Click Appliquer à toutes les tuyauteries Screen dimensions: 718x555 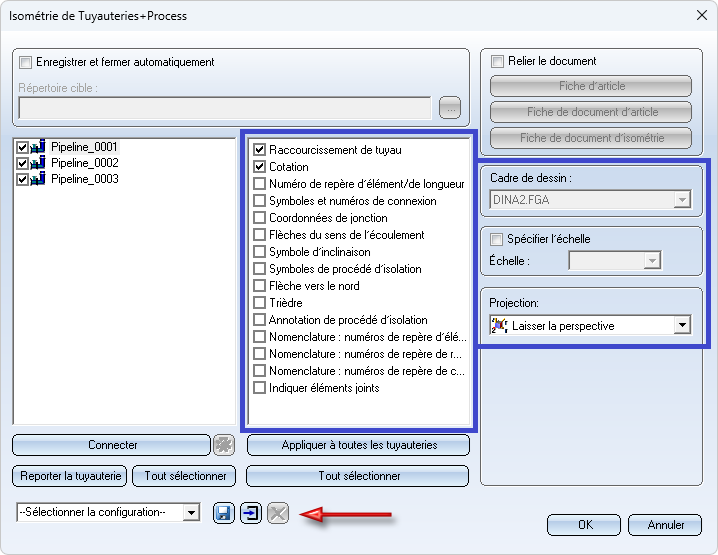coord(359,445)
